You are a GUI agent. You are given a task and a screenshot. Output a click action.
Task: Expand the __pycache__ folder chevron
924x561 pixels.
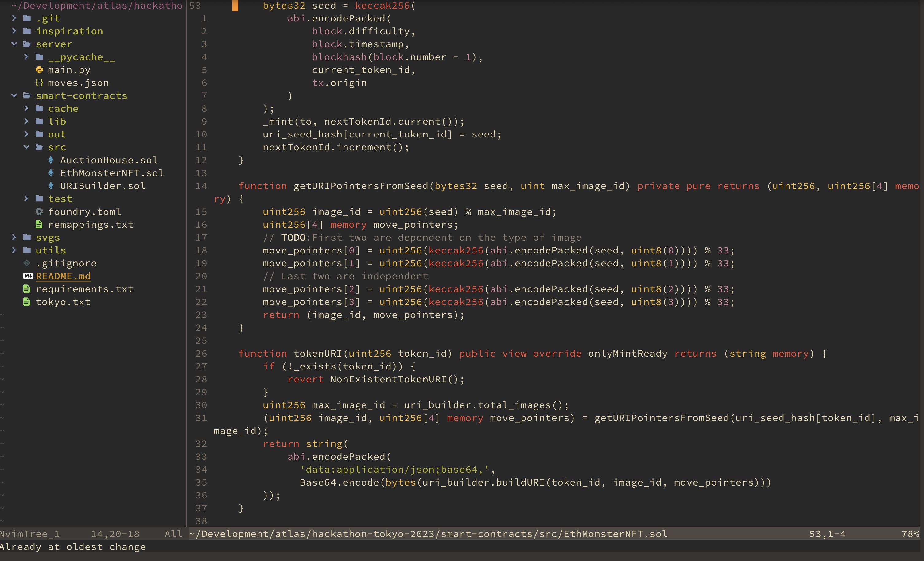[x=26, y=57]
